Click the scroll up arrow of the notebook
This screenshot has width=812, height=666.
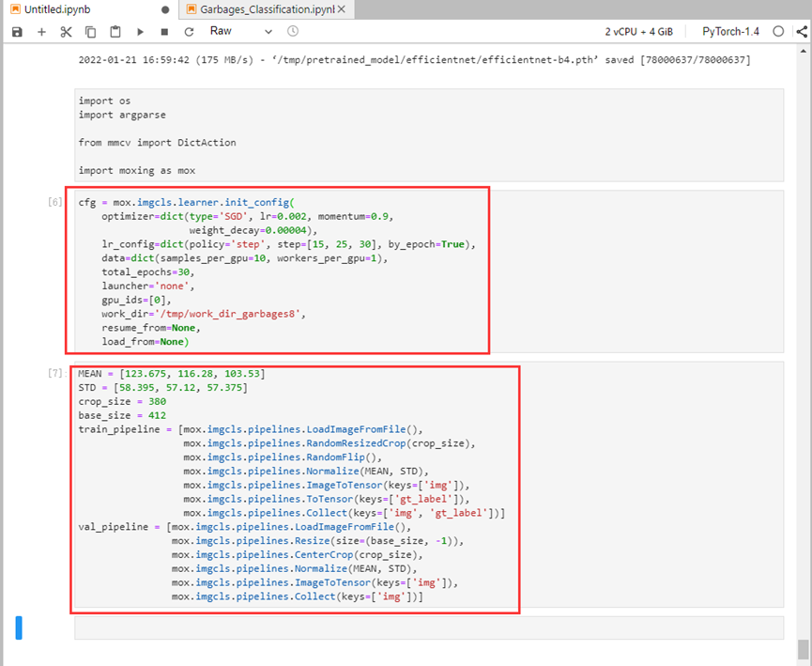[x=804, y=51]
